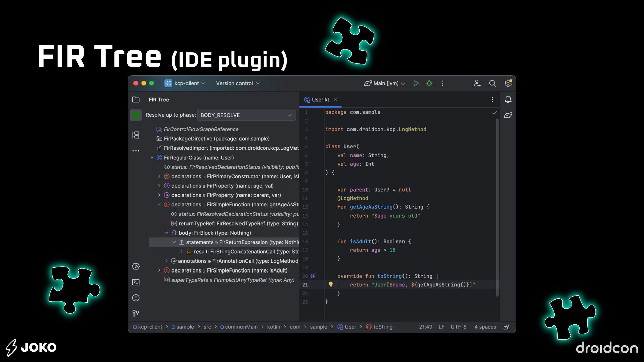Open the Version control menu
This screenshot has width=644, height=362.
click(x=237, y=83)
